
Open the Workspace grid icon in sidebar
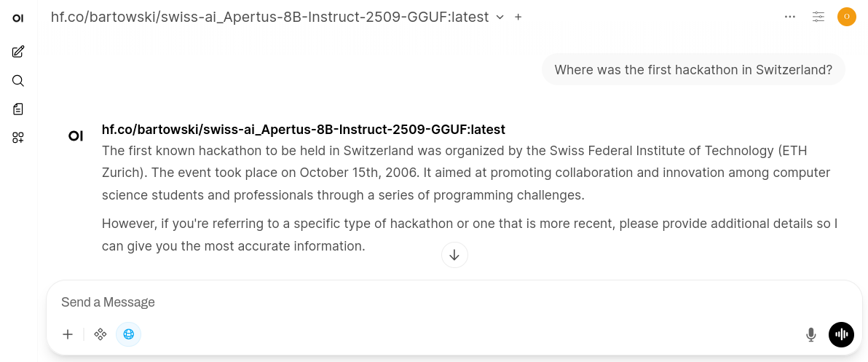pos(18,138)
